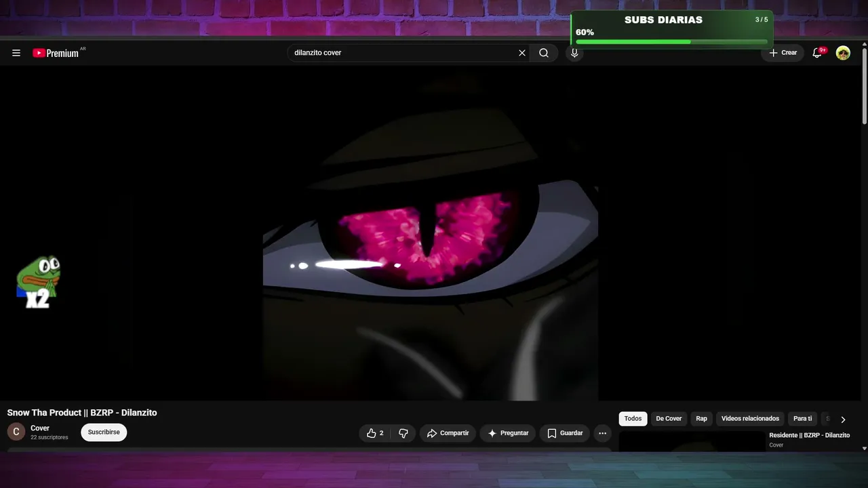This screenshot has height=488, width=868.
Task: Save the video with Guardar
Action: pos(565,433)
